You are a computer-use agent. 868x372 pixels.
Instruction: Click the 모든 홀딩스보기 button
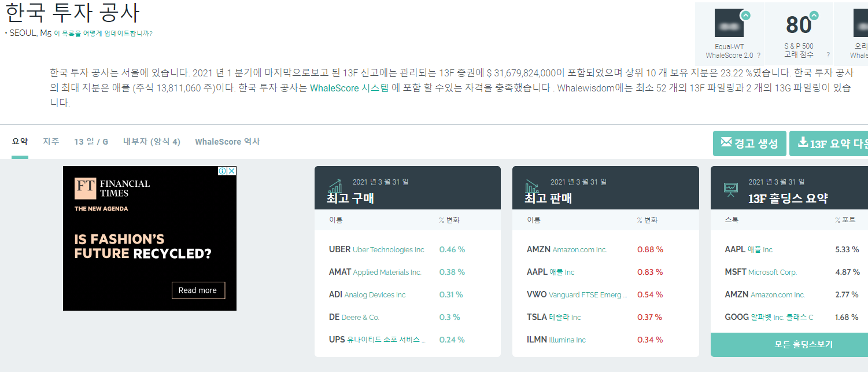click(x=789, y=345)
